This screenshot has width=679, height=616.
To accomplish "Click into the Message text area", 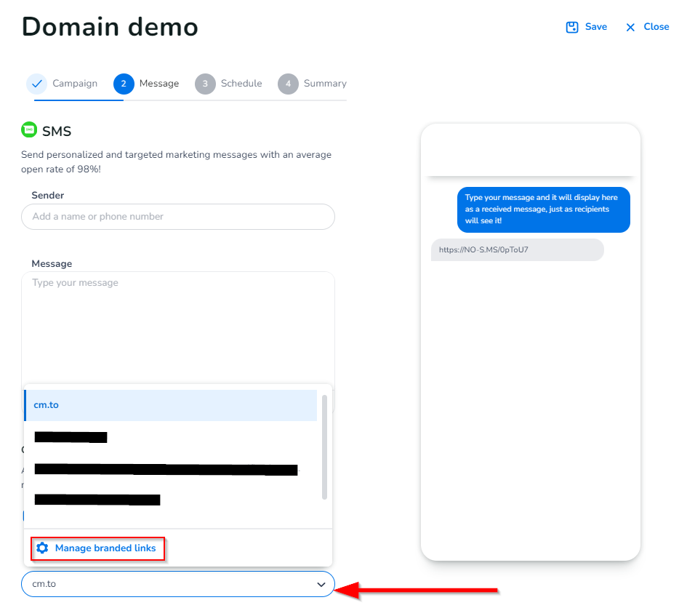I will 178,327.
